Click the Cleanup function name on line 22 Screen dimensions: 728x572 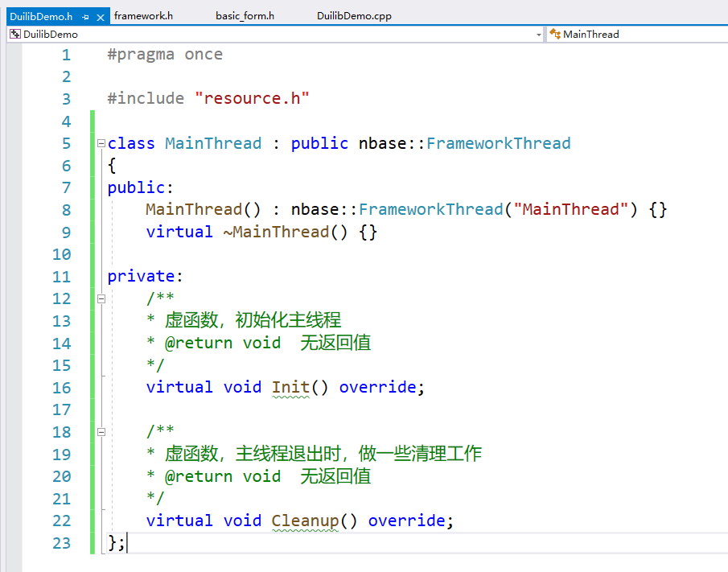coord(305,521)
